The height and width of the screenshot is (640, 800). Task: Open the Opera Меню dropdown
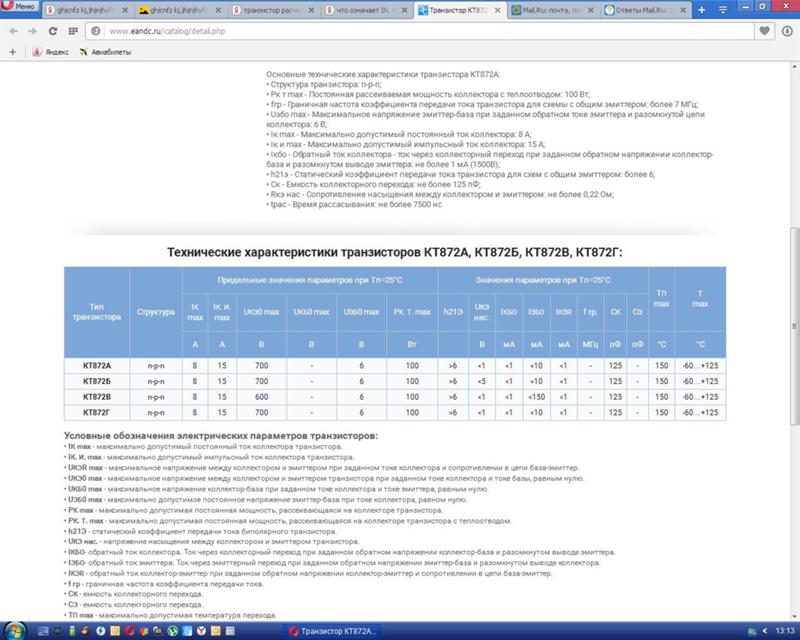pyautogui.click(x=22, y=8)
